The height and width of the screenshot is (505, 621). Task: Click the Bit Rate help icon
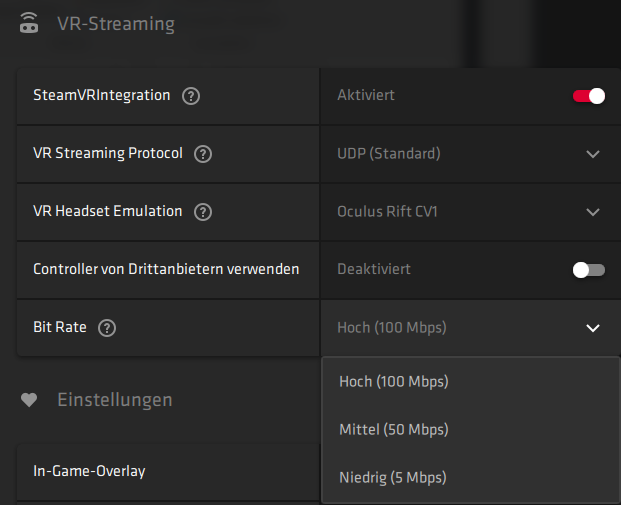pyautogui.click(x=108, y=328)
